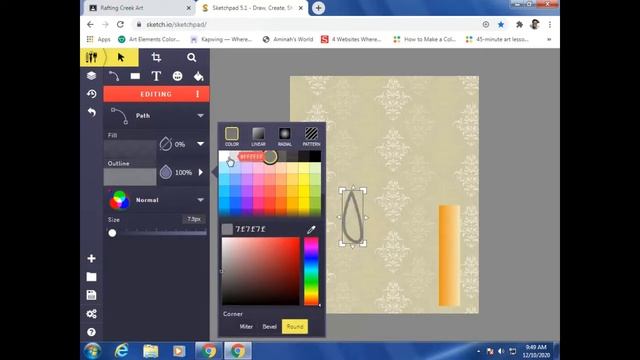Open File Explorer from the taskbar

point(150,351)
